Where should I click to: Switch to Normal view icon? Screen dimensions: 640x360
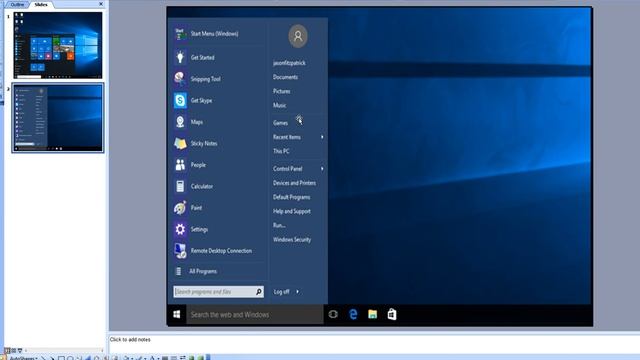[x=7, y=350]
